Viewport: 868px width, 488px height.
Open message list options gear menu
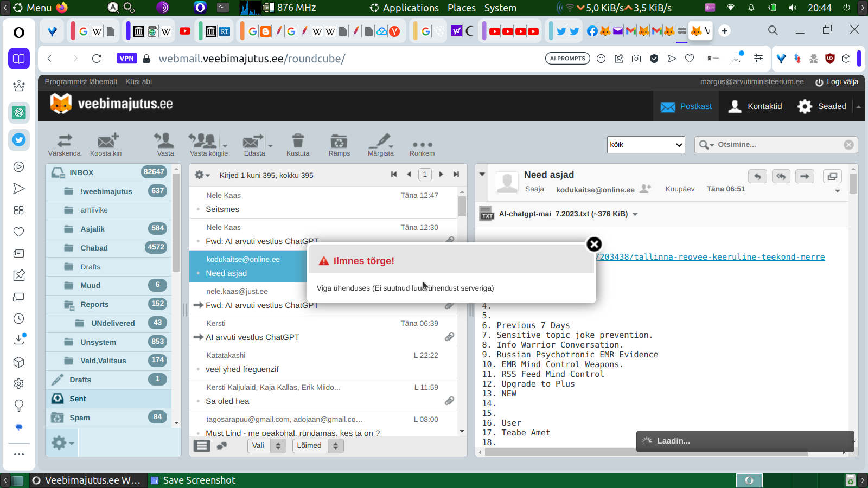202,175
